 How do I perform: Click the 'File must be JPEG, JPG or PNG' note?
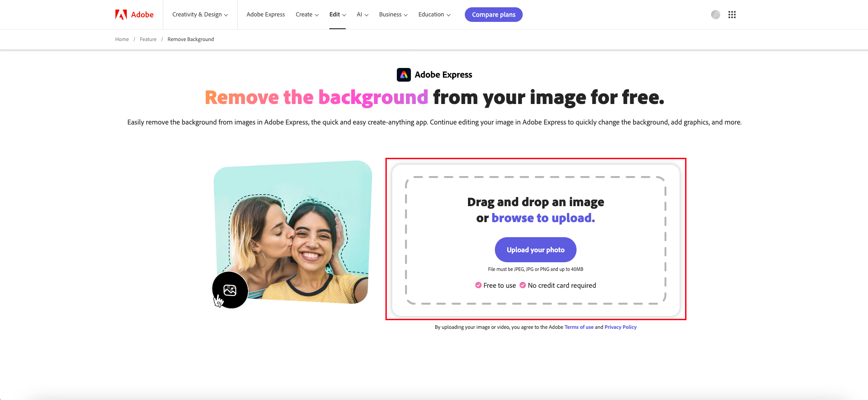click(535, 269)
